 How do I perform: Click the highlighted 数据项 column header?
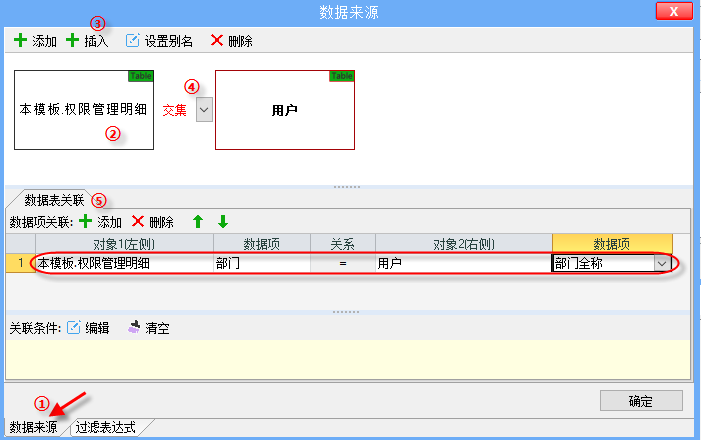[612, 244]
